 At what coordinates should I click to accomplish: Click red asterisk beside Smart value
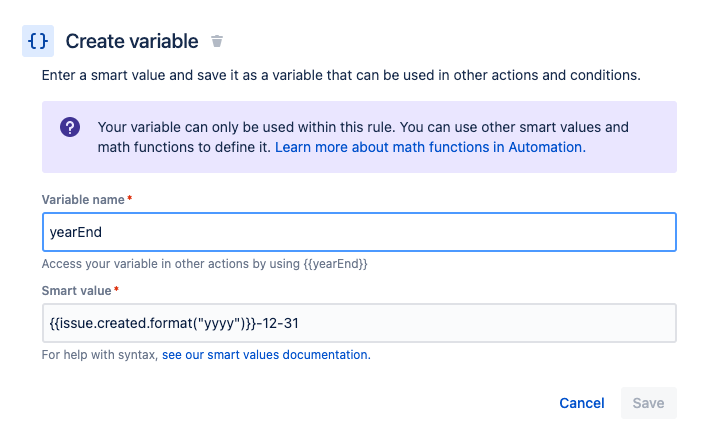coord(116,291)
